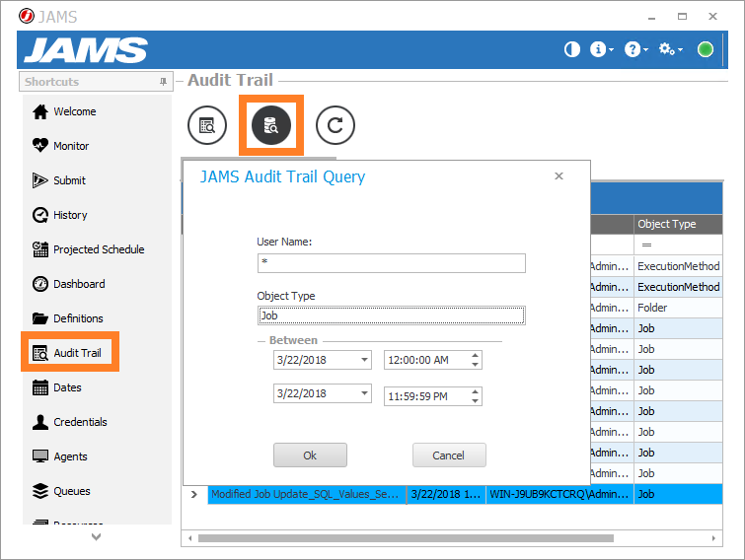Viewport: 745px width, 560px height.
Task: Open the Agents shortcut
Action: coord(60,456)
